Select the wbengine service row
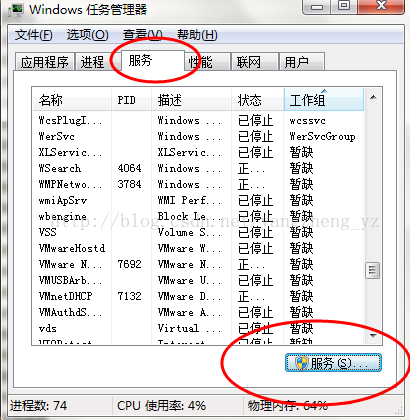The height and width of the screenshot is (420, 410). (x=198, y=216)
